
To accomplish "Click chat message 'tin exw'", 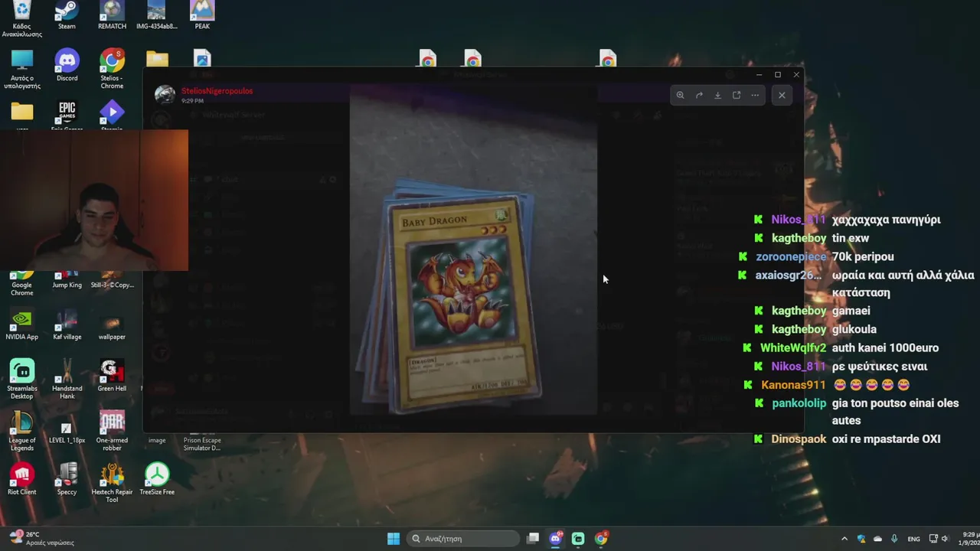I will [851, 238].
